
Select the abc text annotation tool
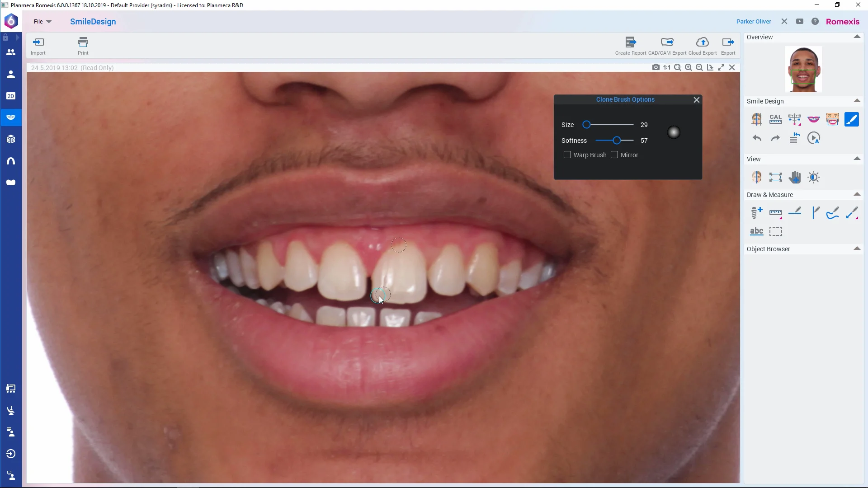tap(757, 231)
